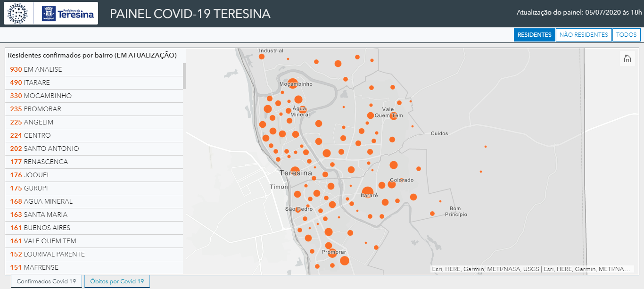Screen dimensions: 644x289
Task: Select the 161 VALE QUEM TEM row
Action: [94, 241]
